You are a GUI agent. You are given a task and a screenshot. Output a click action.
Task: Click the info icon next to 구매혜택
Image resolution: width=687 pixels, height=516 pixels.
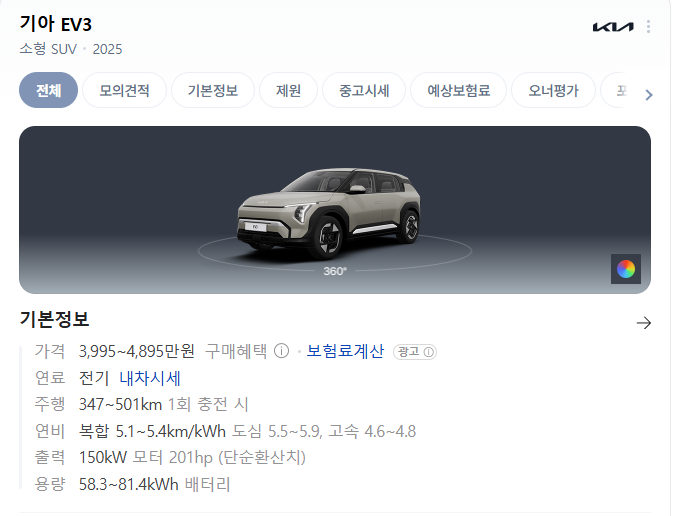(281, 351)
